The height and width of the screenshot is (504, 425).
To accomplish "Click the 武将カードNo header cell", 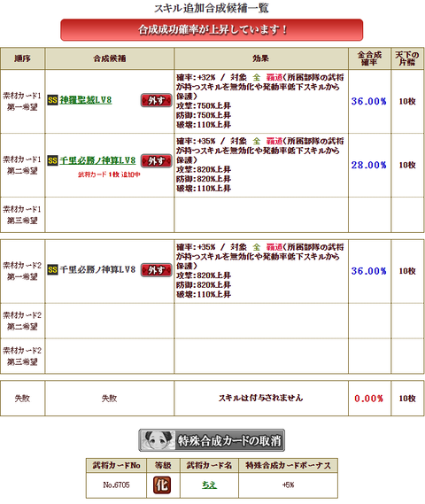I will coord(116,466).
